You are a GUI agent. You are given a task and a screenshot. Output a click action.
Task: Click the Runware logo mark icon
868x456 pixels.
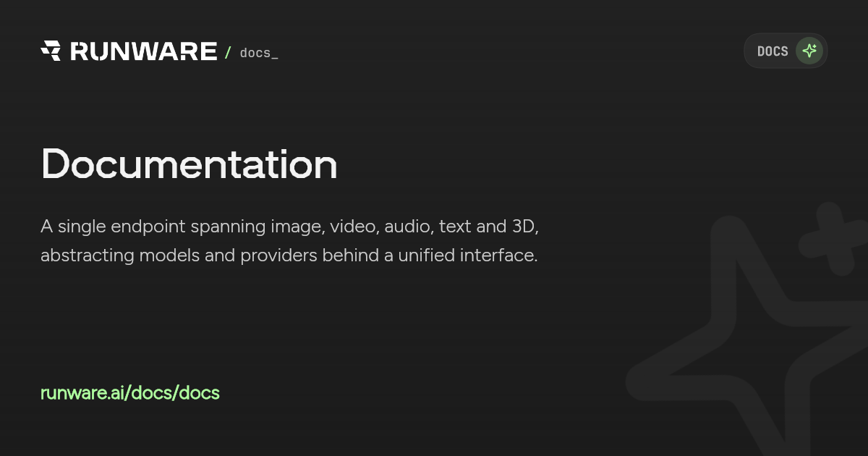[x=51, y=51]
